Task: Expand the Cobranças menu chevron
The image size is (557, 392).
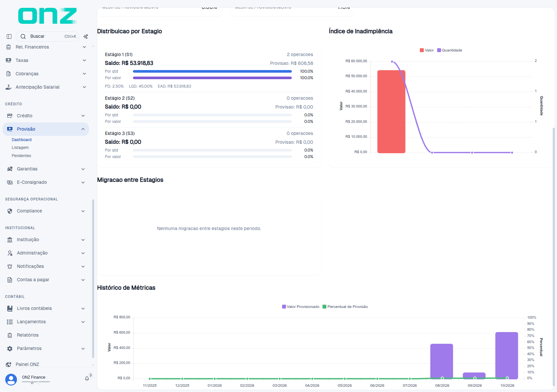Action: 84,74
